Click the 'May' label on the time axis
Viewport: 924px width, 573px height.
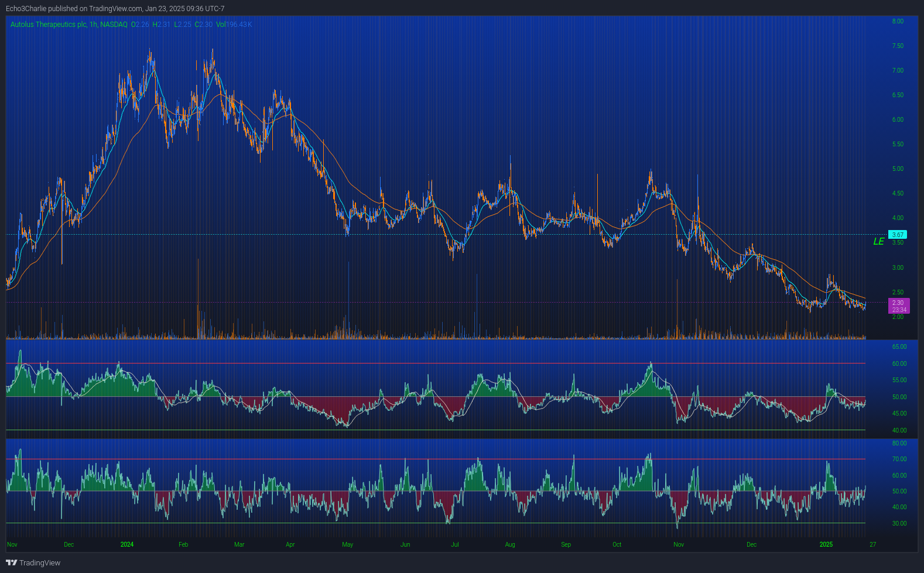pos(348,544)
